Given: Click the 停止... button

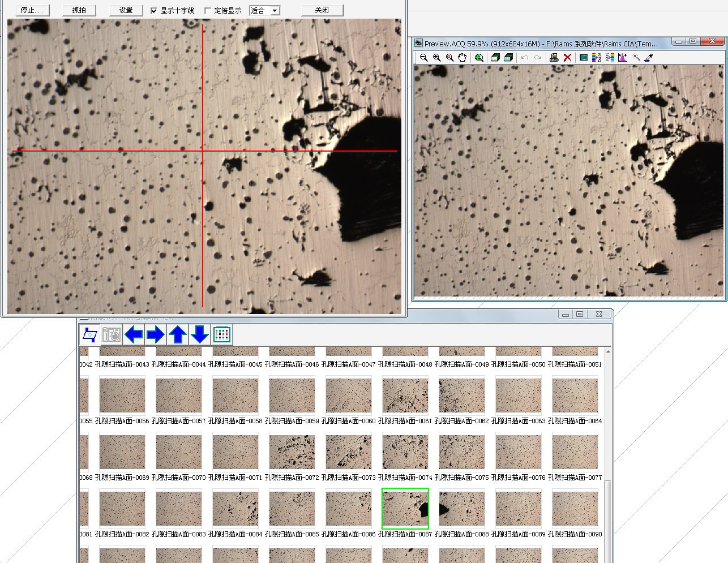Looking at the screenshot, I should [x=32, y=10].
